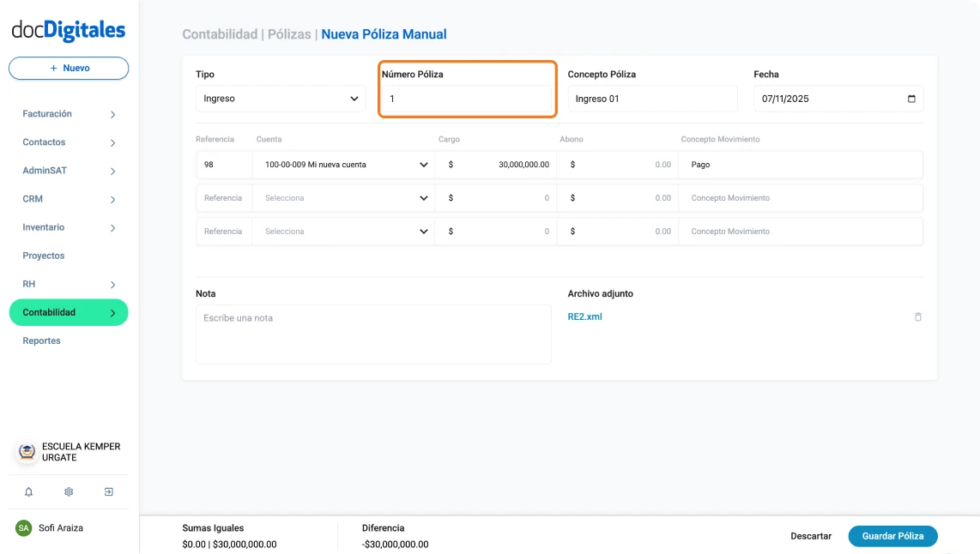Click the Sofi Araiza user avatar

23,528
